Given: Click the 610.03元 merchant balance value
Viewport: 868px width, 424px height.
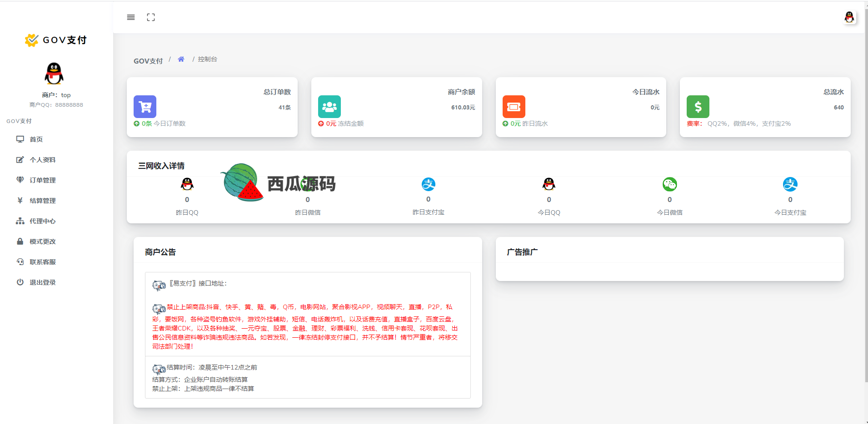Looking at the screenshot, I should (x=463, y=108).
